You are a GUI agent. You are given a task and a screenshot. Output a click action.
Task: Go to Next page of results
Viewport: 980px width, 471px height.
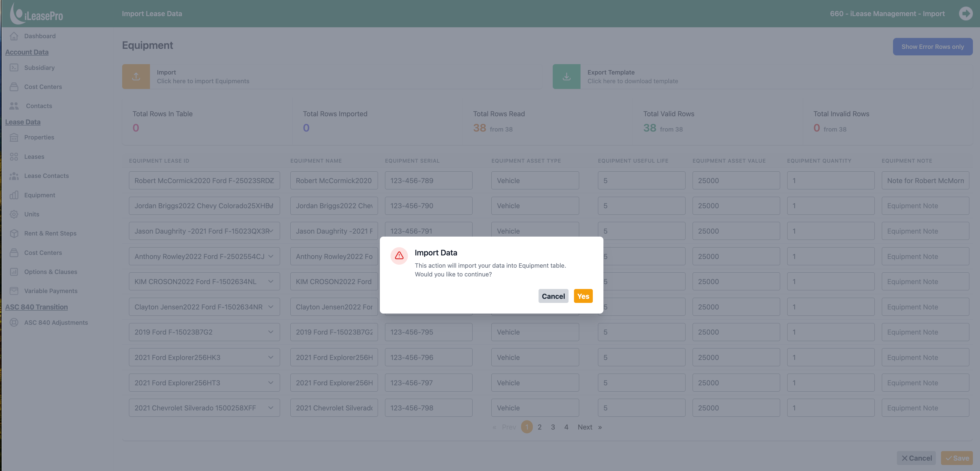click(585, 427)
